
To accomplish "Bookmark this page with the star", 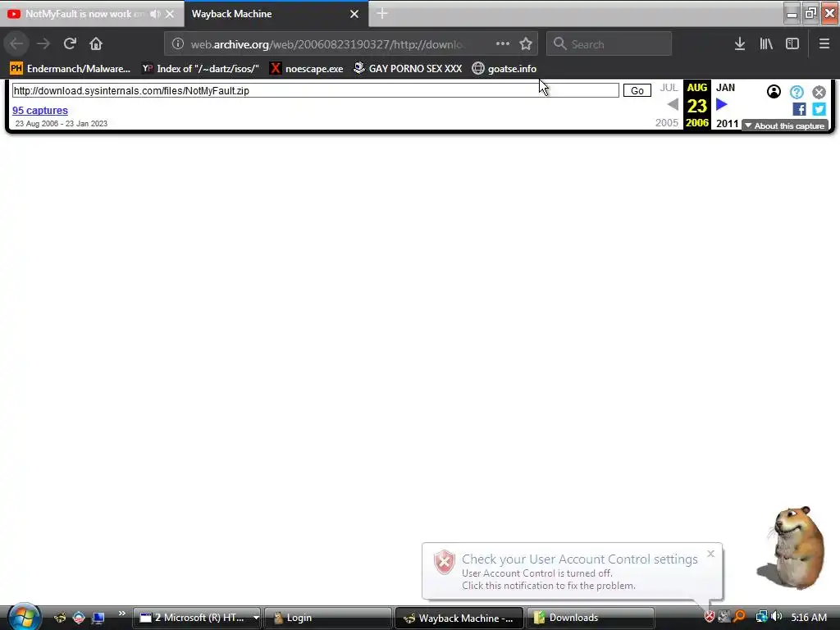I will click(x=526, y=44).
